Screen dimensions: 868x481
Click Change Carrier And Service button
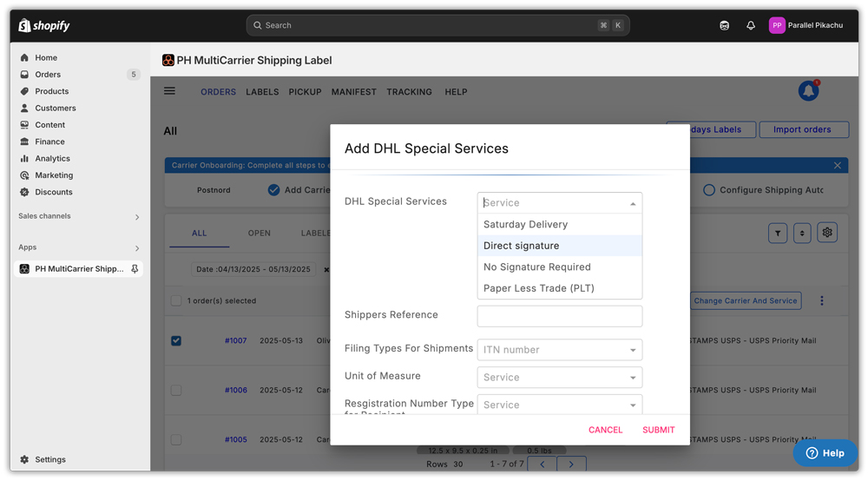[746, 300]
